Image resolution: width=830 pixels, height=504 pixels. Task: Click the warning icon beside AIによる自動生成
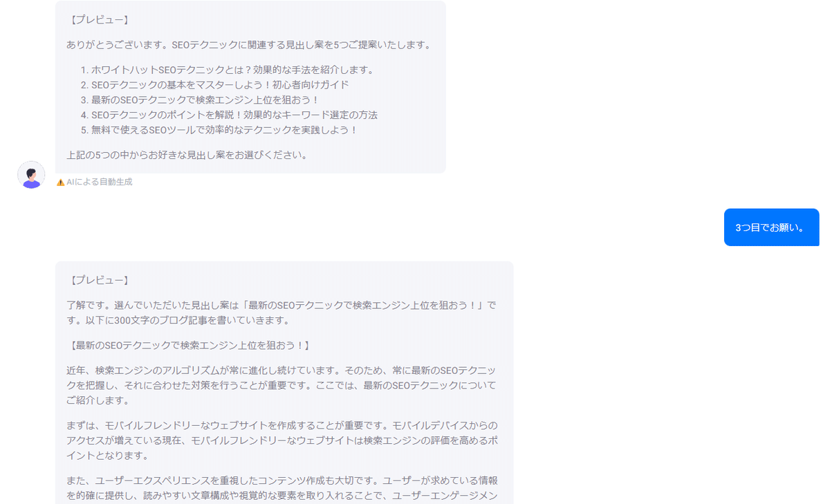pyautogui.click(x=60, y=183)
